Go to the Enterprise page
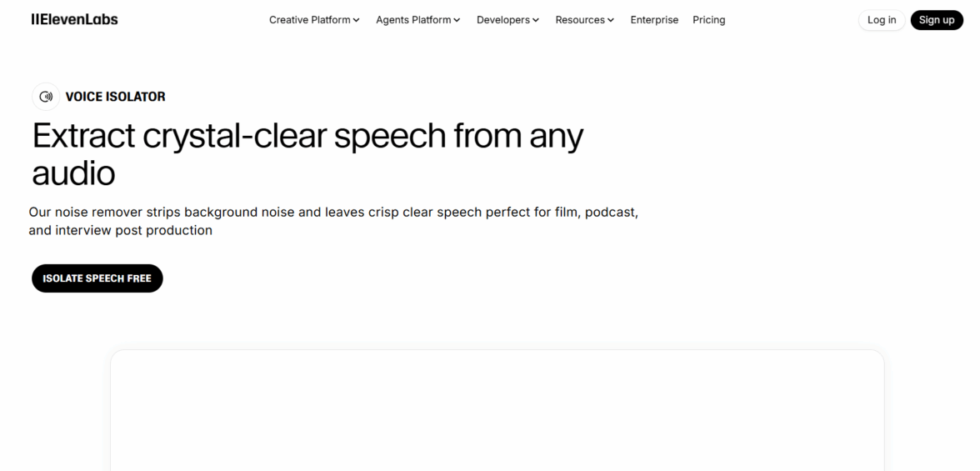Viewport: 980px width, 471px height. (x=654, y=20)
